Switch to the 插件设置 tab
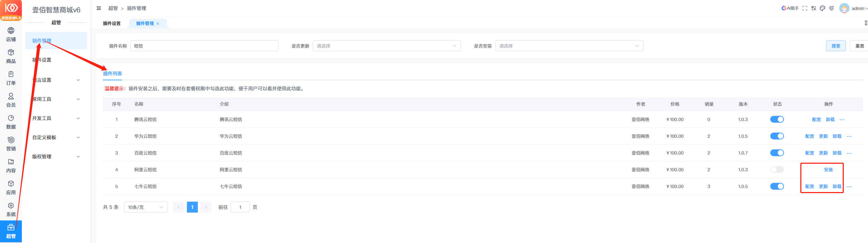The width and height of the screenshot is (868, 243). (112, 24)
